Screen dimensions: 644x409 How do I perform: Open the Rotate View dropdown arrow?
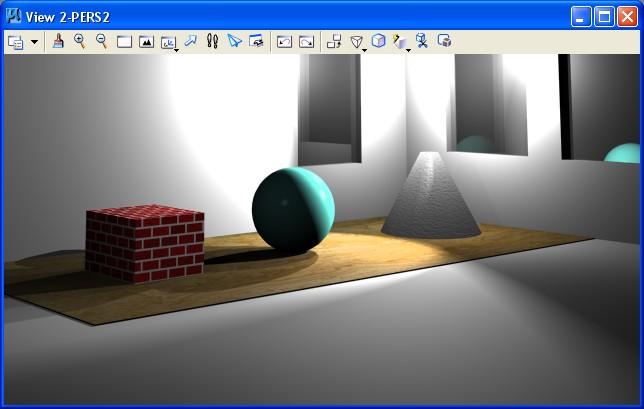177,50
